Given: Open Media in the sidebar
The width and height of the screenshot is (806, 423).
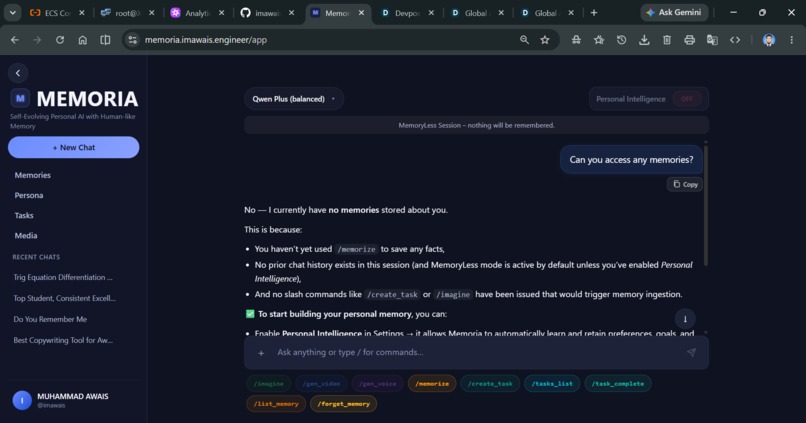Looking at the screenshot, I should (26, 235).
